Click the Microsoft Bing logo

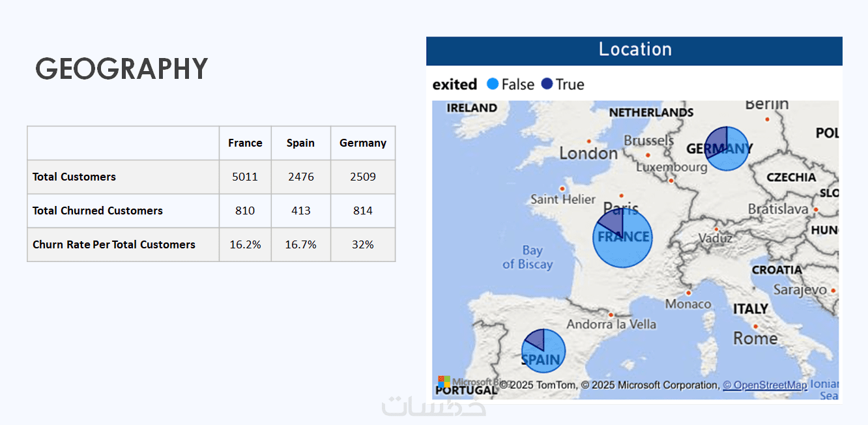click(x=444, y=383)
